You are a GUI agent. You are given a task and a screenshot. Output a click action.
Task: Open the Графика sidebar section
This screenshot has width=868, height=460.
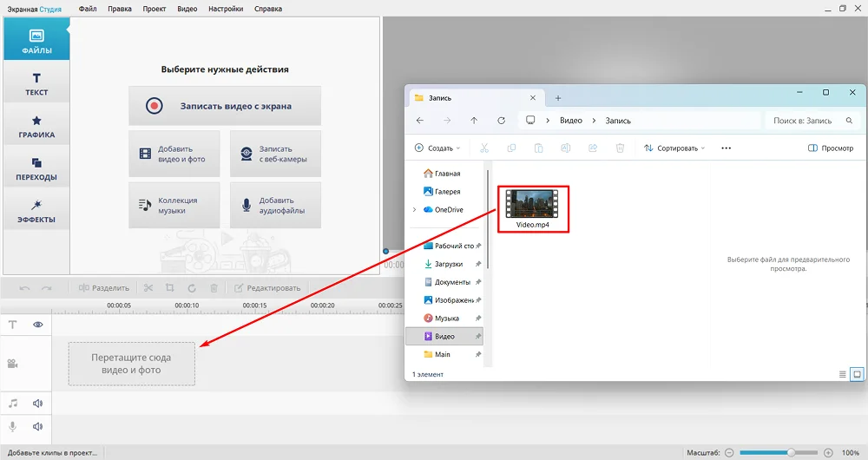36,124
